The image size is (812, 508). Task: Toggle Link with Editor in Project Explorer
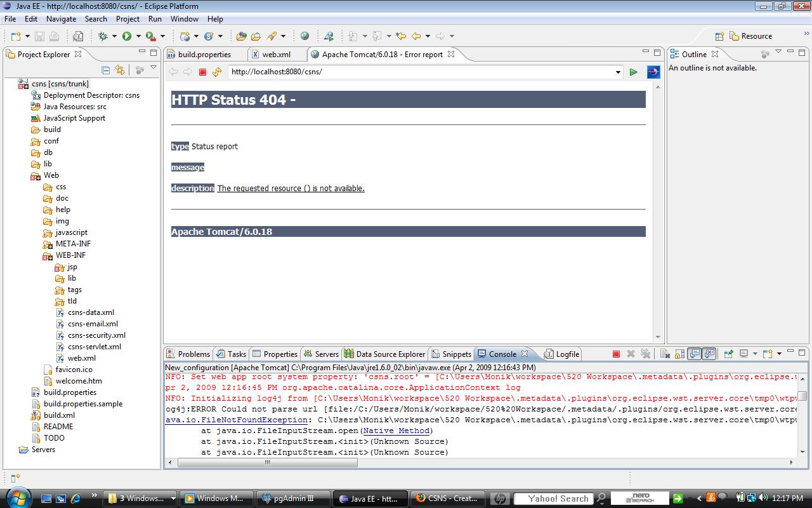(119, 70)
